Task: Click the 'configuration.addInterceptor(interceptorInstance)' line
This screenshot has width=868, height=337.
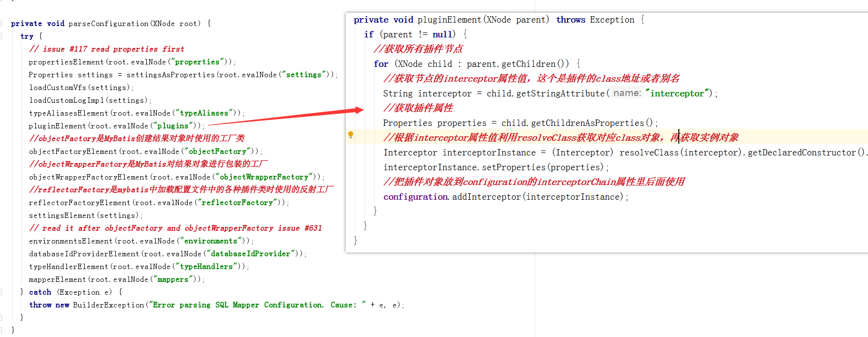Action: tap(506, 197)
